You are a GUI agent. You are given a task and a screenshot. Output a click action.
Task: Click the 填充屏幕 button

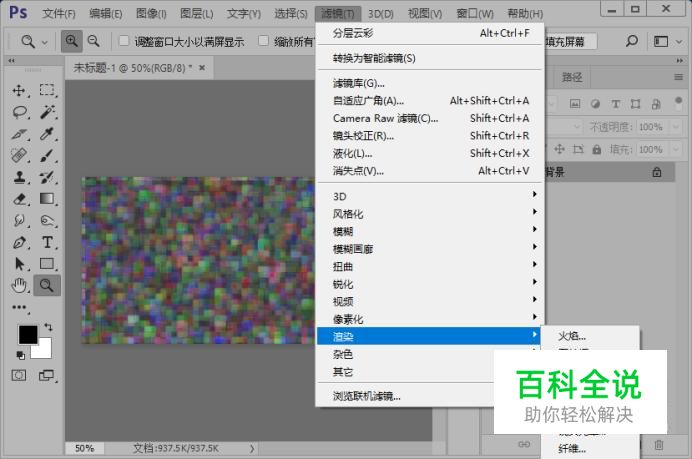click(x=570, y=42)
